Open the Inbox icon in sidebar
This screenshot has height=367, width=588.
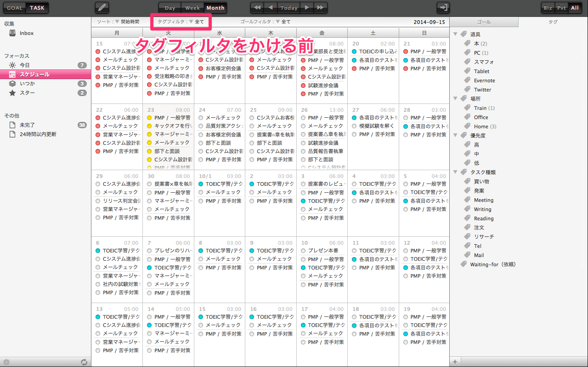coord(12,33)
